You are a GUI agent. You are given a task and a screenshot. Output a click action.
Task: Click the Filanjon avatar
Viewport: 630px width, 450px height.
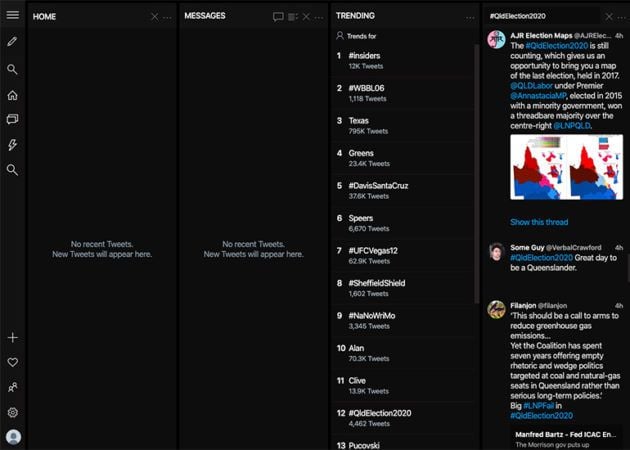tap(496, 309)
